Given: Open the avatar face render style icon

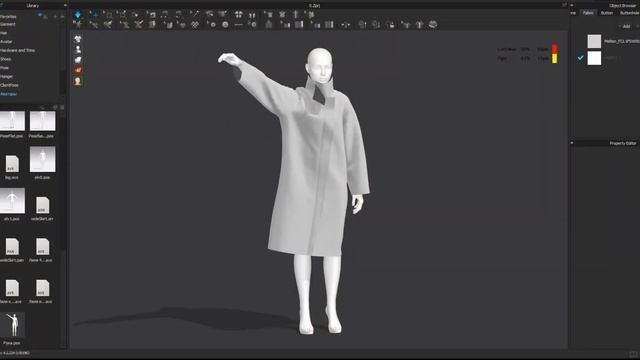Looking at the screenshot, I should 78,81.
